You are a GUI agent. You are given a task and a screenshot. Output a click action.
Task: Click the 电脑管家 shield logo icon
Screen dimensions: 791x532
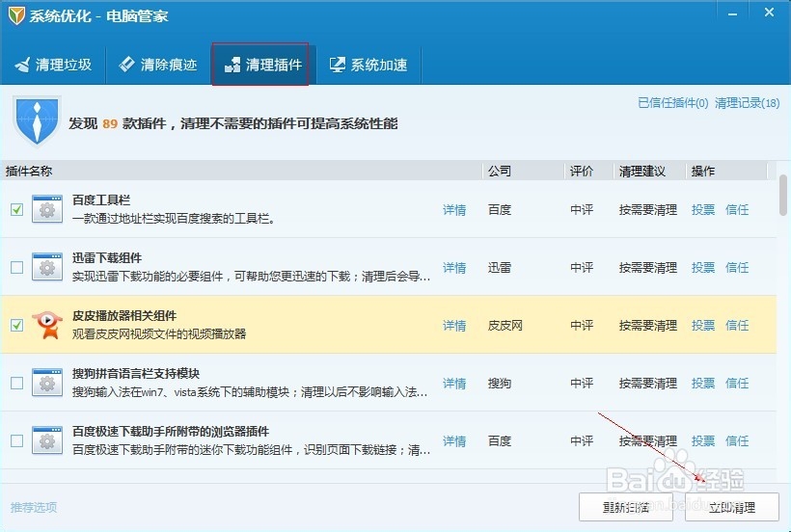(x=16, y=15)
